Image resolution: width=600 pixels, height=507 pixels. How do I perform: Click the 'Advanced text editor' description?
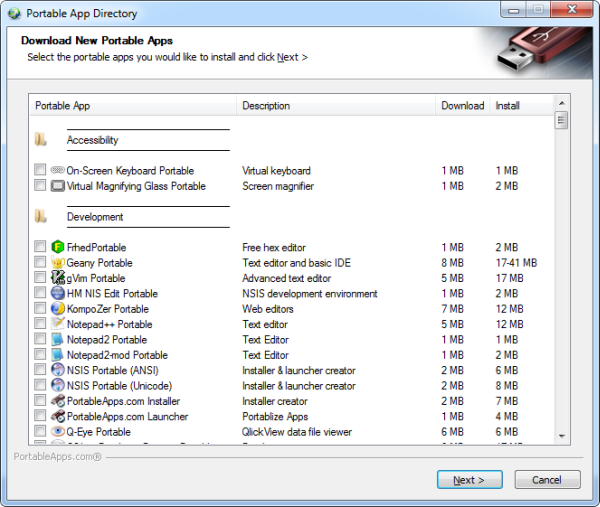point(287,278)
